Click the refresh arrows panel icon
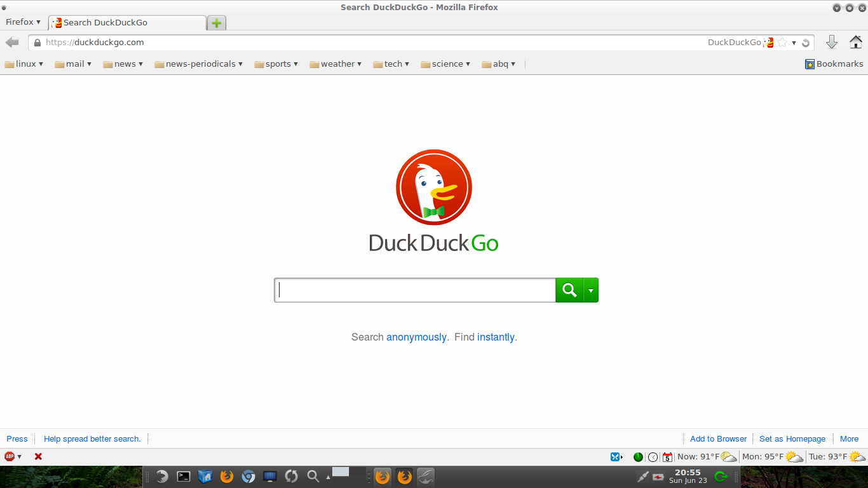The image size is (868, 488). coord(292,477)
